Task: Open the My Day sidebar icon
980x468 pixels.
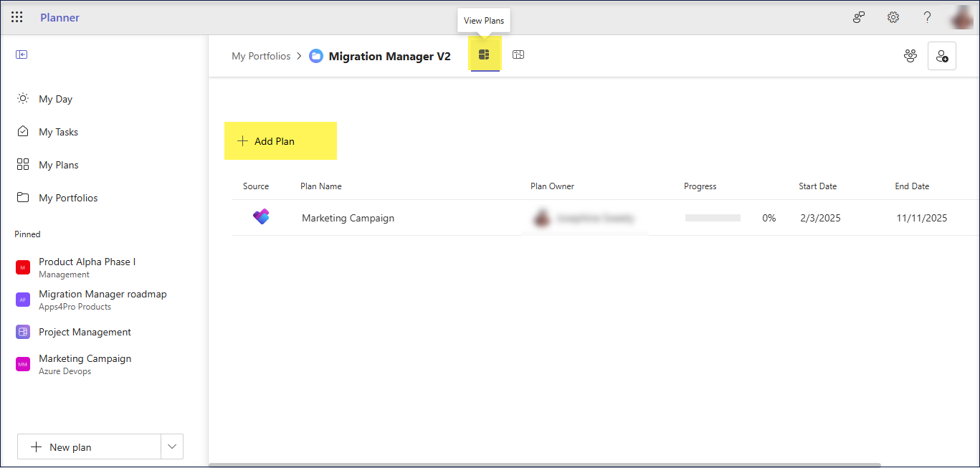Action: pyautogui.click(x=22, y=98)
